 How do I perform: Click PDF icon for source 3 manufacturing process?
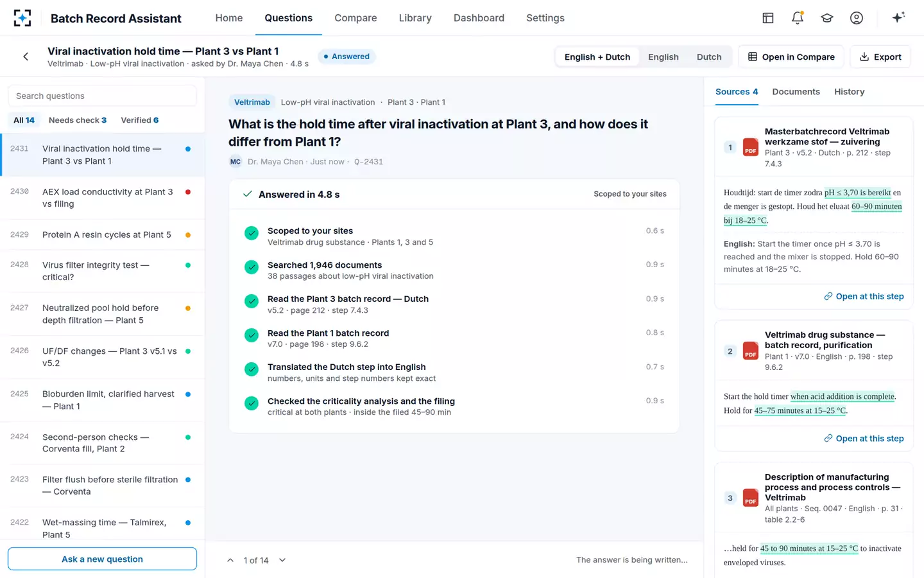click(750, 498)
